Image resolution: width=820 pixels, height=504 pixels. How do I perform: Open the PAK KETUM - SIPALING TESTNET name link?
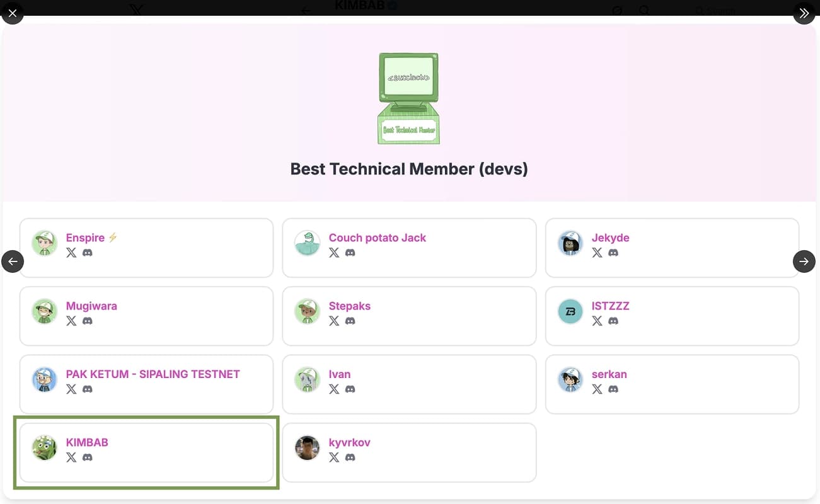(153, 374)
